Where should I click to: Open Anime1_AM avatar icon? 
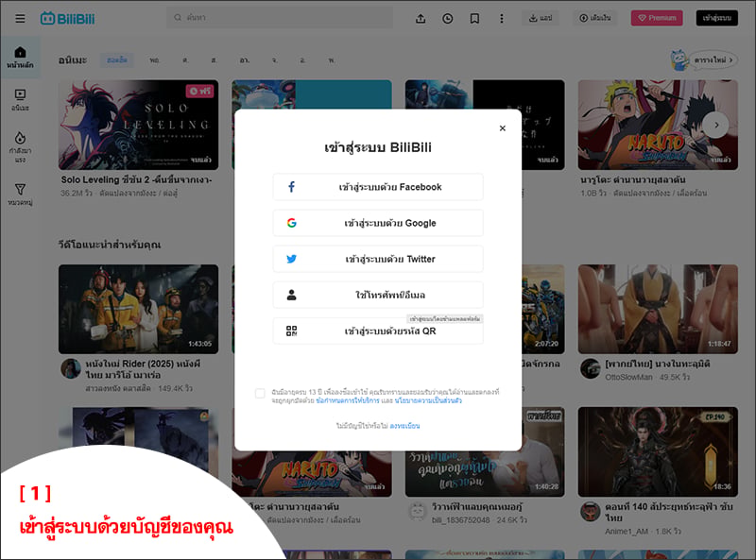tap(590, 511)
